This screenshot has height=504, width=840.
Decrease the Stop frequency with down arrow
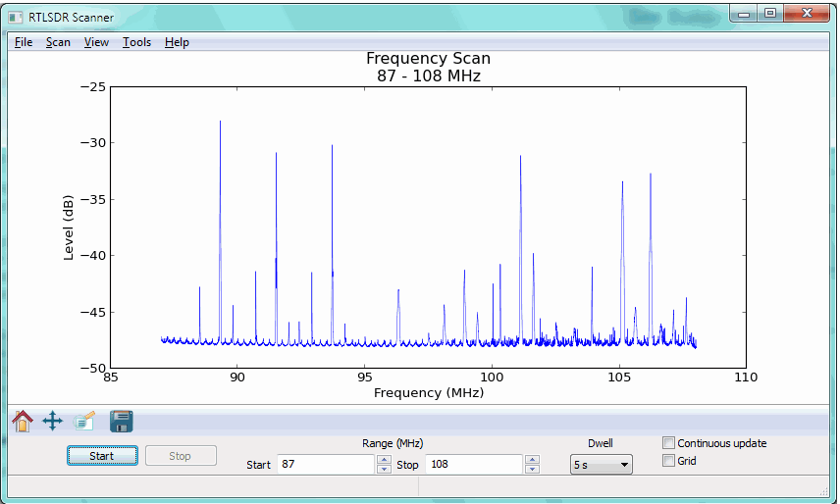[x=532, y=469]
